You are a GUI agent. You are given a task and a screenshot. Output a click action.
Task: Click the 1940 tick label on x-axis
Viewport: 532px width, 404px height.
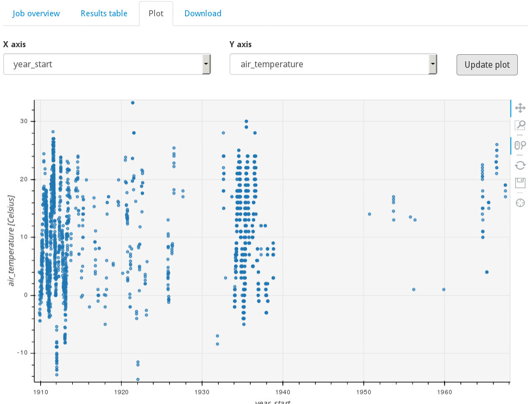coord(283,391)
